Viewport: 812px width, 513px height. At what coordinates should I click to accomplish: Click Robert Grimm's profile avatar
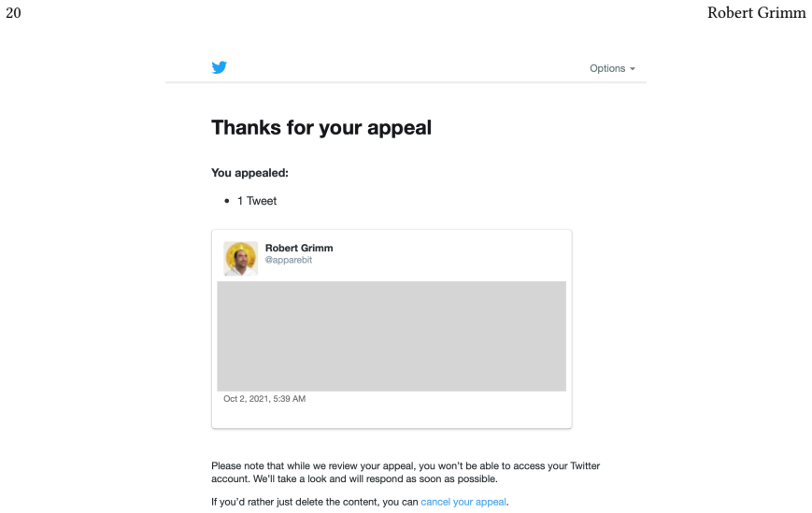[x=241, y=258]
